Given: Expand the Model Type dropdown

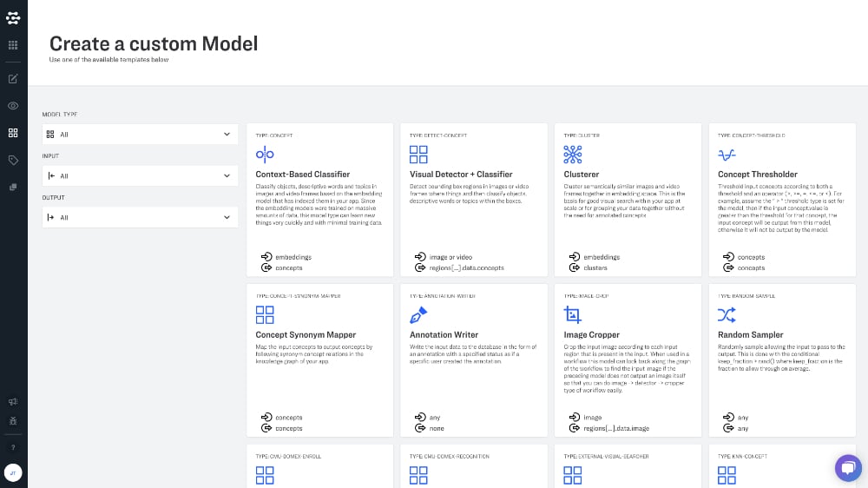Looking at the screenshot, I should 140,135.
